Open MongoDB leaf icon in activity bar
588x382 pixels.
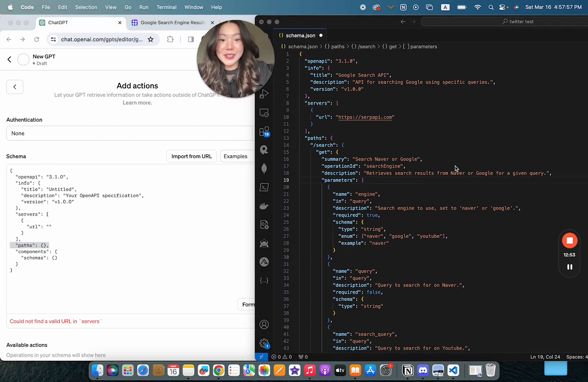coord(264,168)
